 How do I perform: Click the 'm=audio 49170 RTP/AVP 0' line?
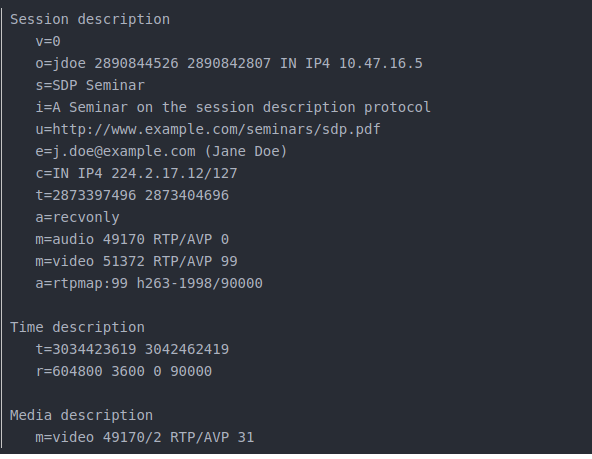132,239
